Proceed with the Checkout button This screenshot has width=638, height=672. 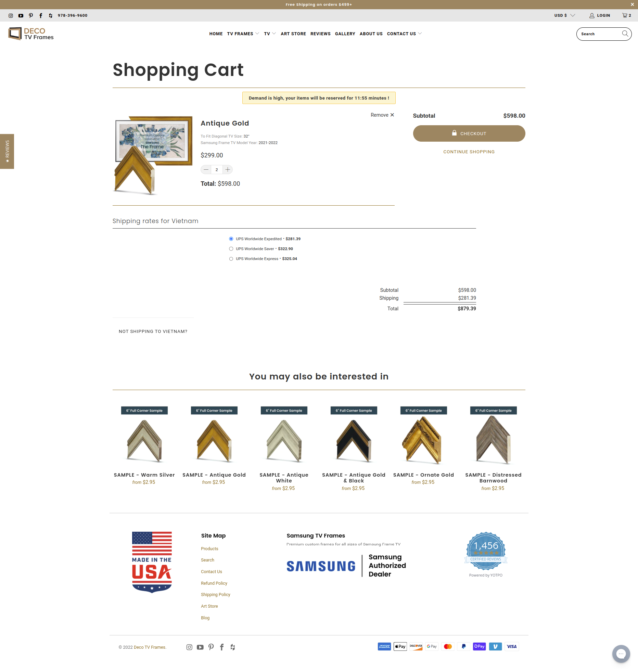(x=469, y=133)
